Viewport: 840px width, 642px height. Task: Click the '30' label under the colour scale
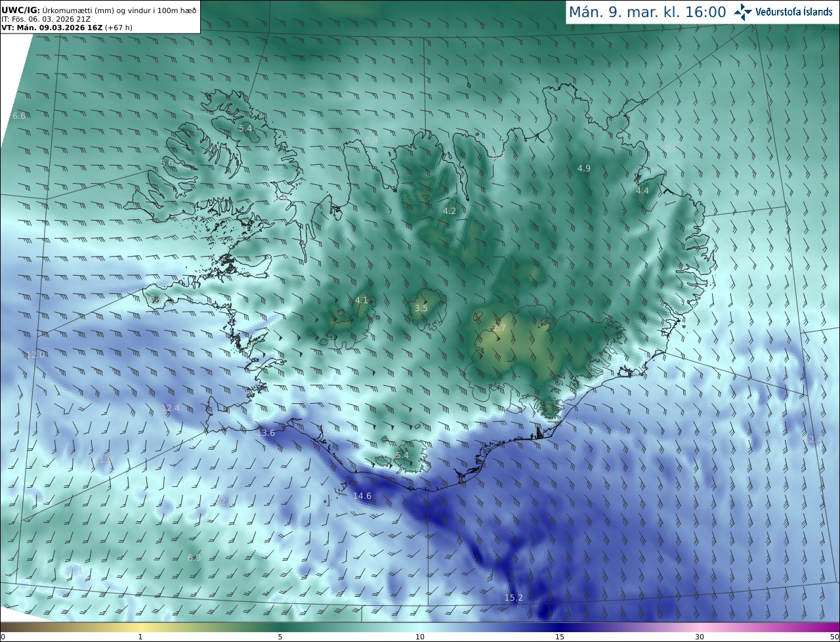700,637
